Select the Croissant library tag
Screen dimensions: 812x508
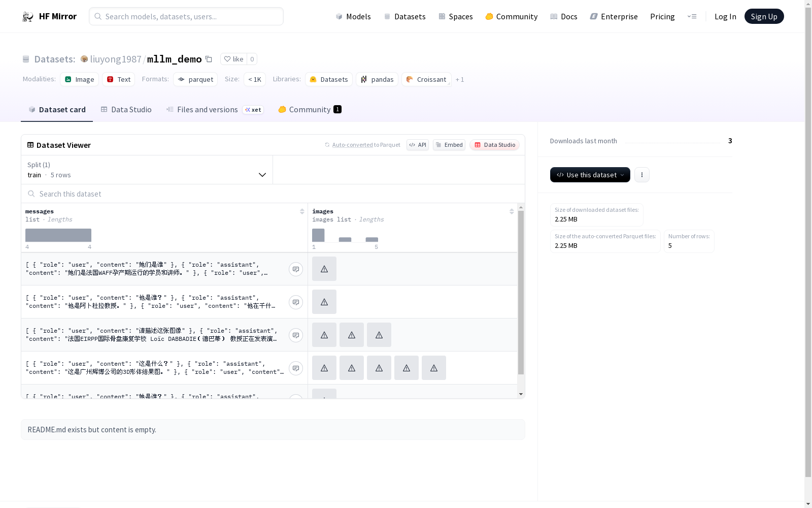pyautogui.click(x=427, y=79)
